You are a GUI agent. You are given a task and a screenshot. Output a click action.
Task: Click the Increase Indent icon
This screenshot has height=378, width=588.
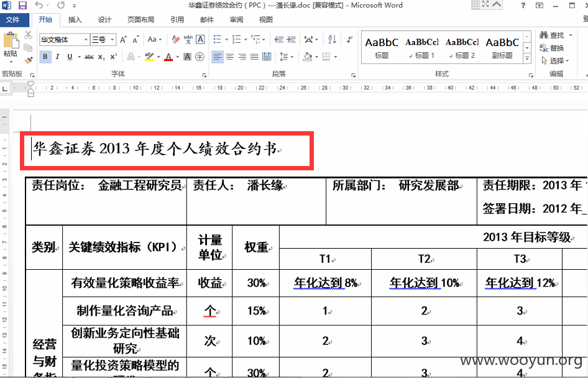point(292,39)
